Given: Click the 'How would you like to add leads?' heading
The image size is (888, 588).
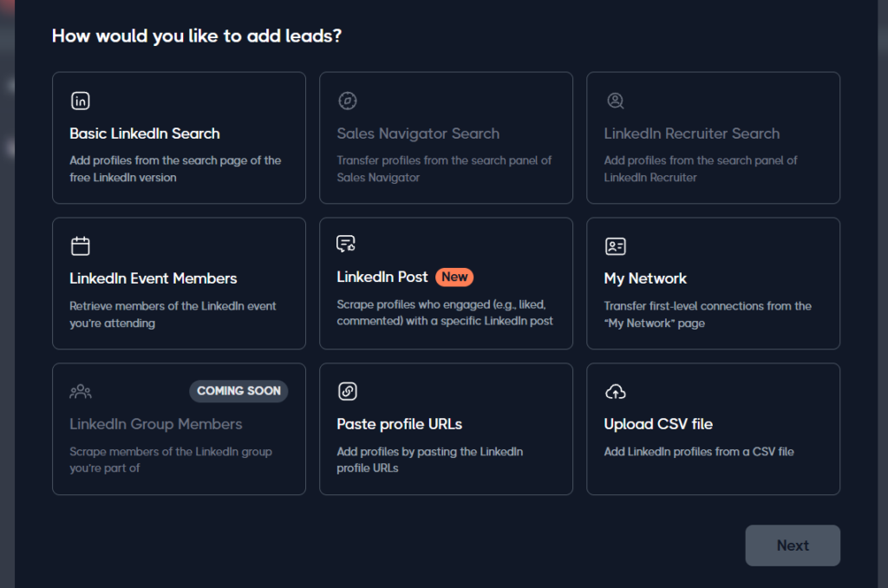Looking at the screenshot, I should (x=197, y=36).
